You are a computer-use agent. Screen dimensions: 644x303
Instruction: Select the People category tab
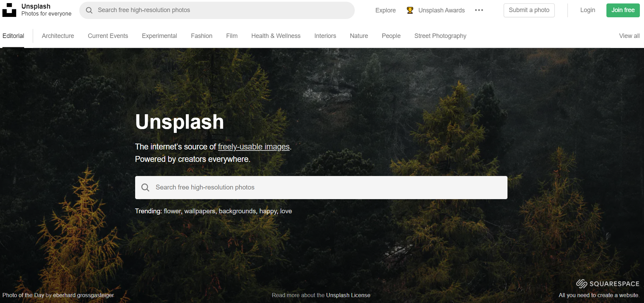pos(391,36)
